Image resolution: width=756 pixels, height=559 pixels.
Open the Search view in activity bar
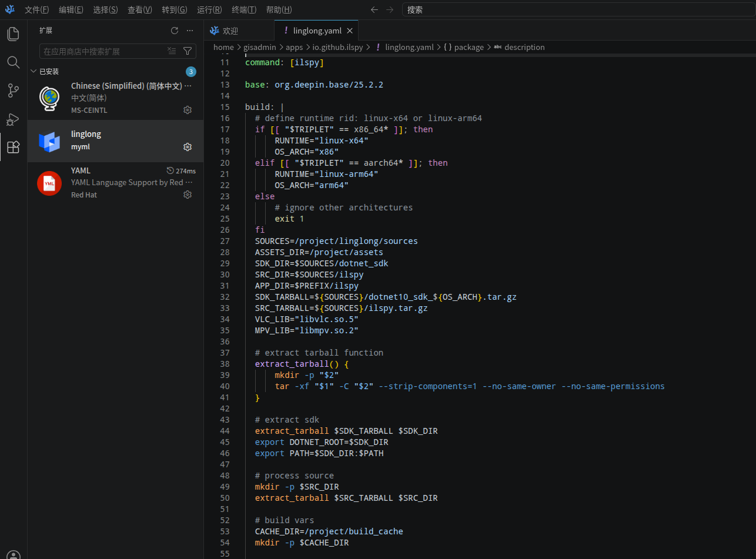(x=13, y=62)
